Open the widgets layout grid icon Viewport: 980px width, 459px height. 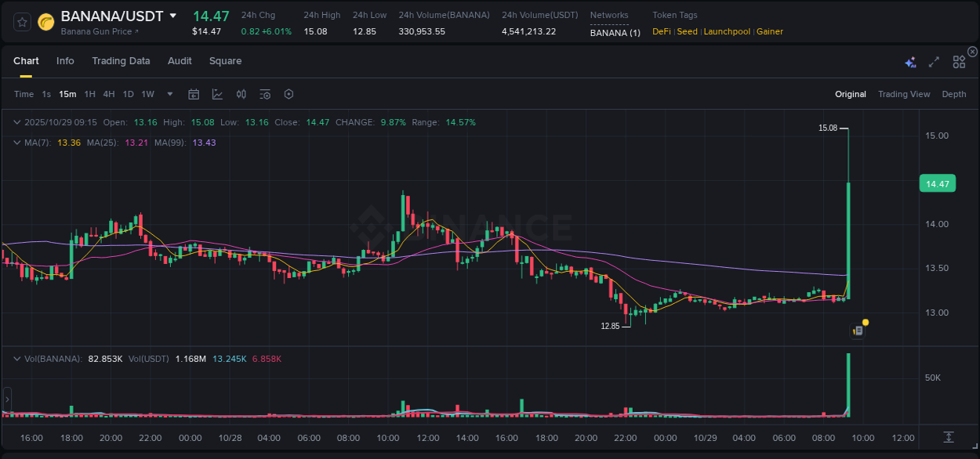[959, 62]
